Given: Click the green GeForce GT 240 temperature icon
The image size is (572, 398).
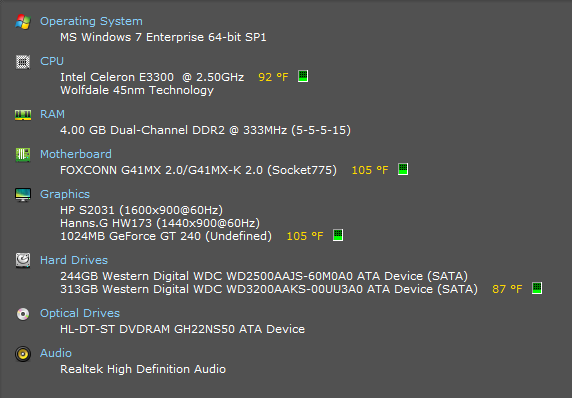Looking at the screenshot, I should [x=338, y=235].
